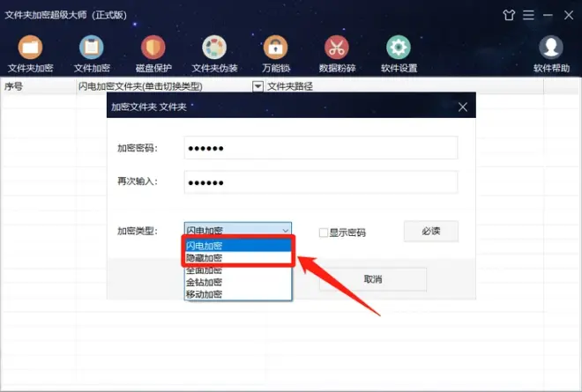The height and width of the screenshot is (392, 582).
Task: Open the 文件夹伪装 folder disguise tool
Action: [214, 54]
